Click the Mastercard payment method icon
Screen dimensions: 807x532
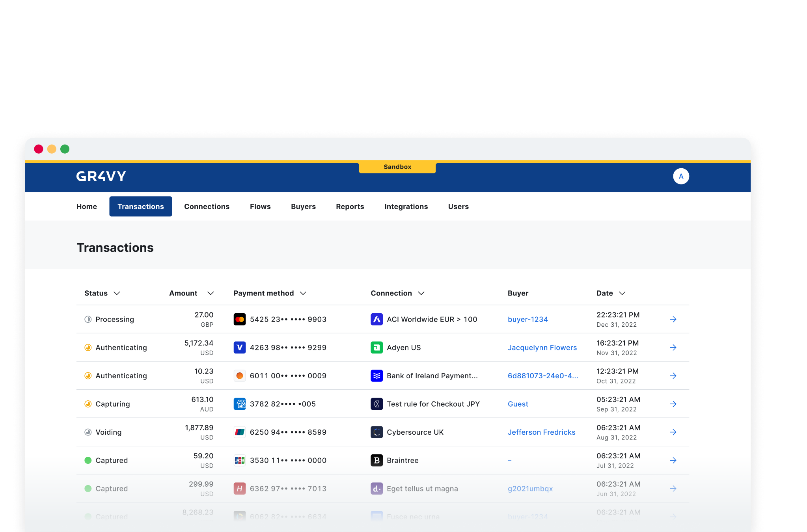pos(239,319)
